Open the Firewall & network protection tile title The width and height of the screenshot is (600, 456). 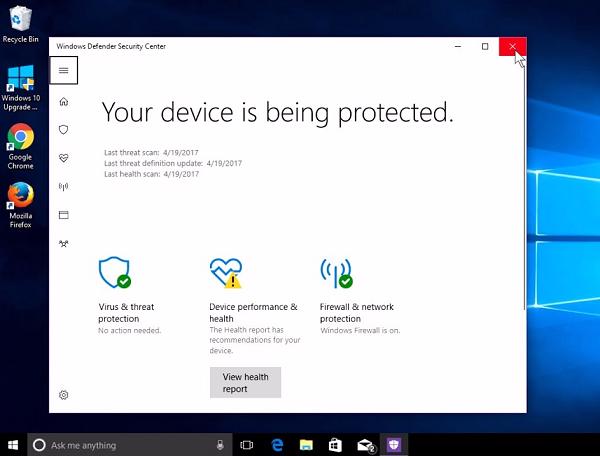click(357, 313)
